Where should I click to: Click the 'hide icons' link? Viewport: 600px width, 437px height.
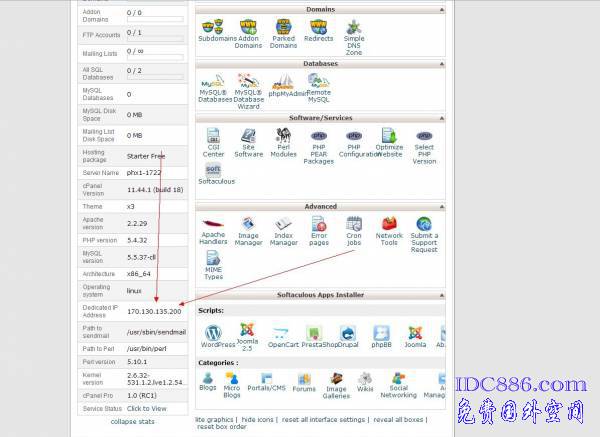(x=263, y=419)
